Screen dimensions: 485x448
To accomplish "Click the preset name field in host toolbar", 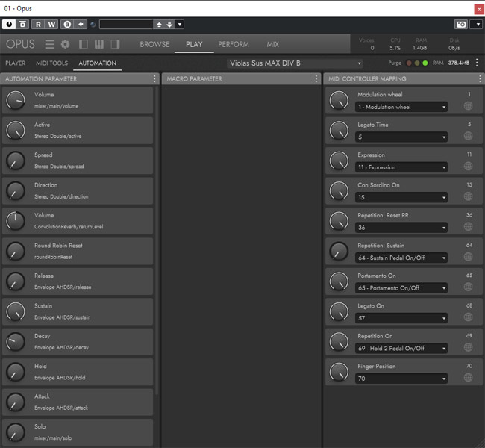I will (125, 24).
